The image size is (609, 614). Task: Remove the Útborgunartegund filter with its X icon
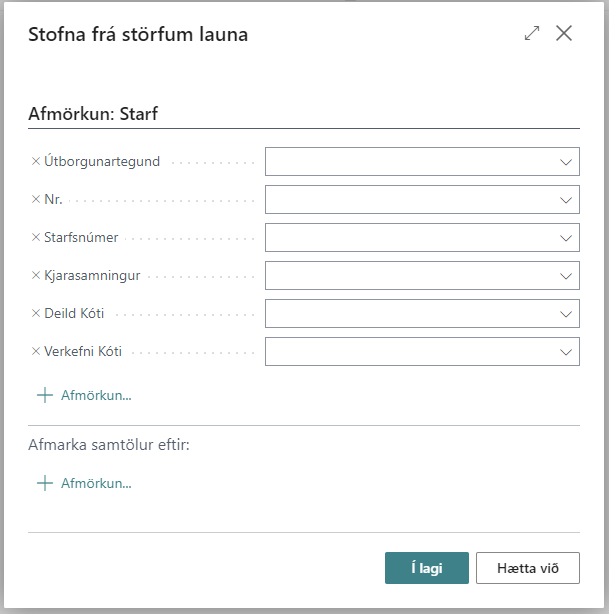click(36, 162)
